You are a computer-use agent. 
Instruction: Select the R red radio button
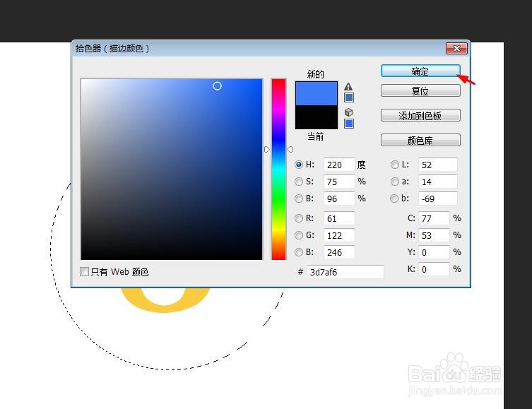[x=299, y=218]
